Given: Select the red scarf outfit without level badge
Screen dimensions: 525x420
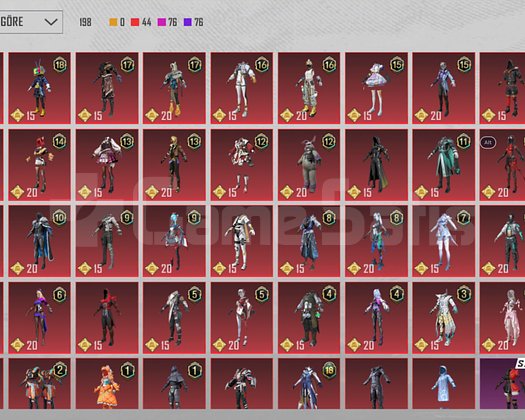Looking at the screenshot, I should pos(107,318).
